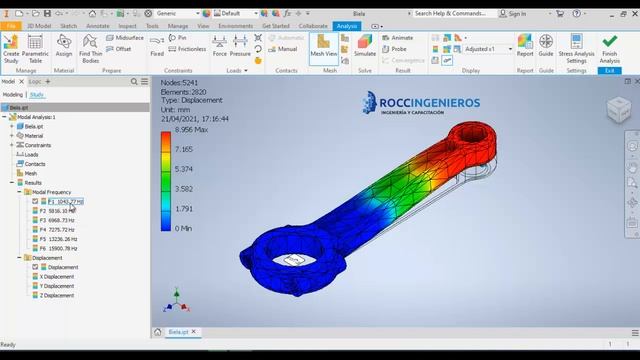
Task: Click the Home icon in quick access toolbar
Action: click(93, 13)
